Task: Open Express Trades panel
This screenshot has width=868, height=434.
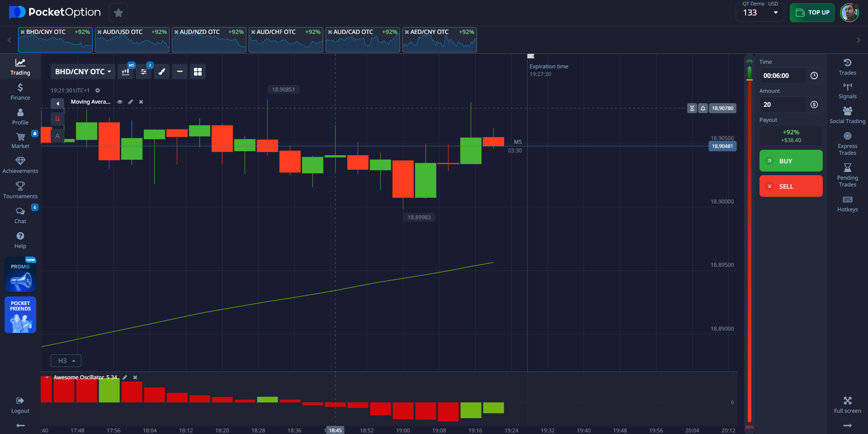Action: tap(847, 143)
